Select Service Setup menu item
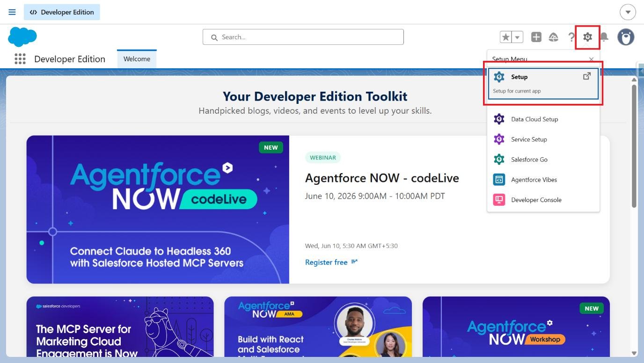The width and height of the screenshot is (644, 363). (x=543, y=139)
